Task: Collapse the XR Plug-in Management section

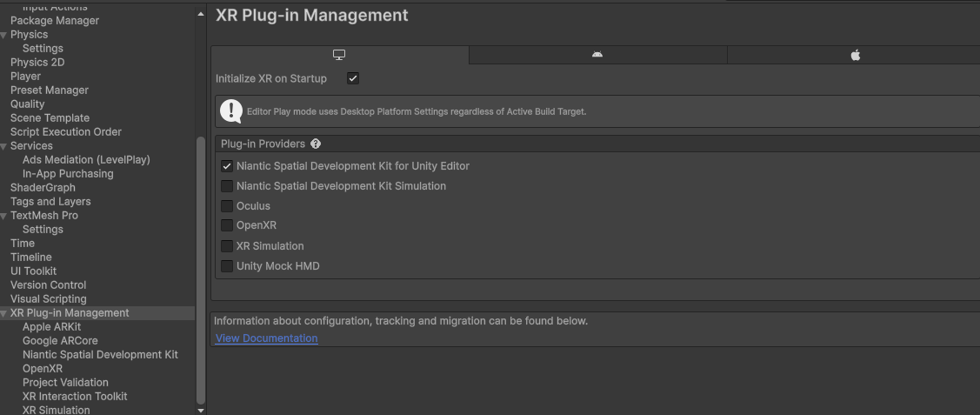Action: coord(4,313)
